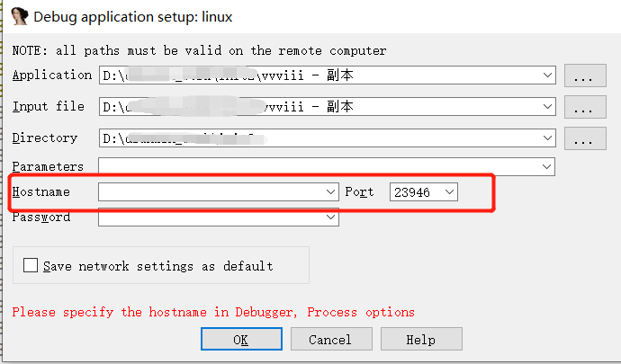Browse for the Application path
This screenshot has width=621, height=364.
[584, 76]
